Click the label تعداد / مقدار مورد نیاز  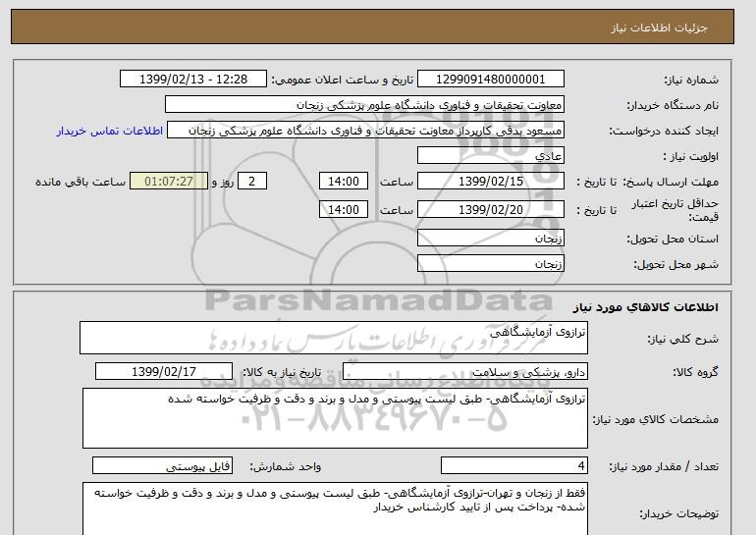pyautogui.click(x=664, y=466)
